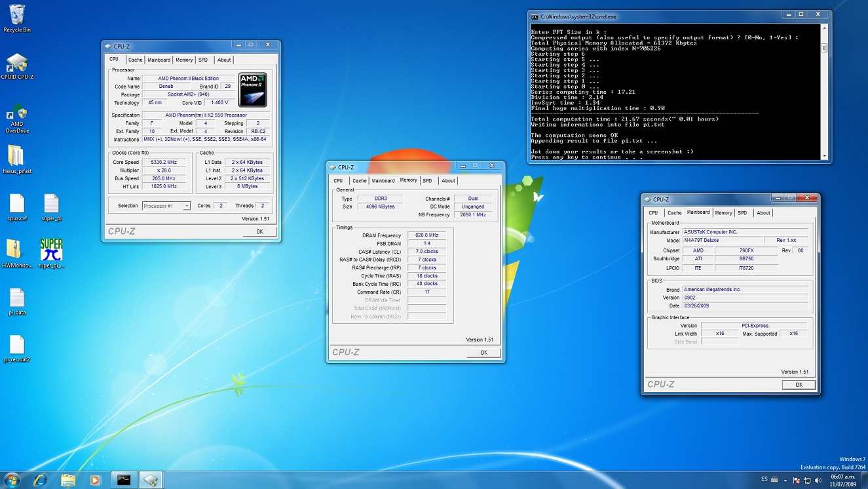Image resolution: width=868 pixels, height=489 pixels.
Task: Select the super_pi document icon on the desktop
Action: pyautogui.click(x=51, y=208)
